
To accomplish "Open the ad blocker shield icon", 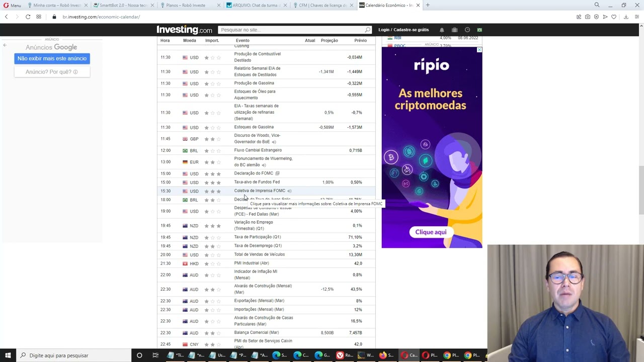I will pyautogui.click(x=596, y=17).
